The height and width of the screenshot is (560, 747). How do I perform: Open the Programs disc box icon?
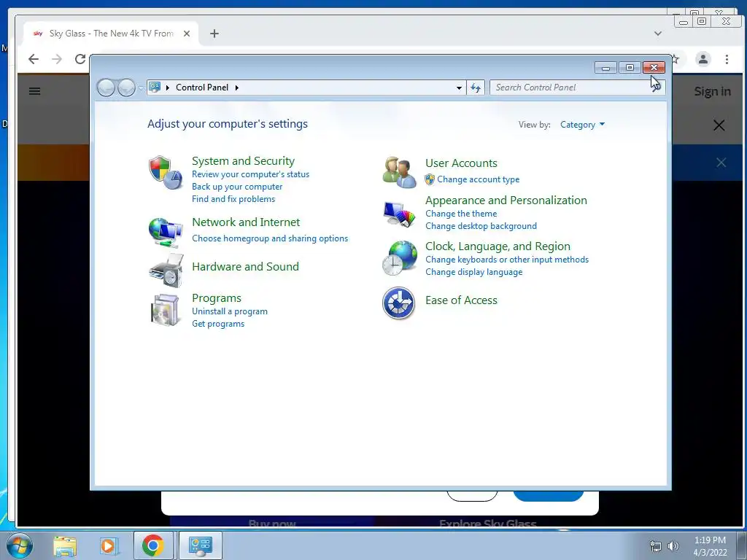tap(165, 309)
